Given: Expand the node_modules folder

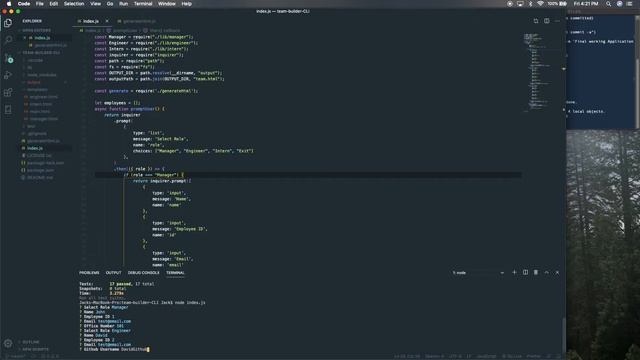Looking at the screenshot, I should (x=41, y=75).
